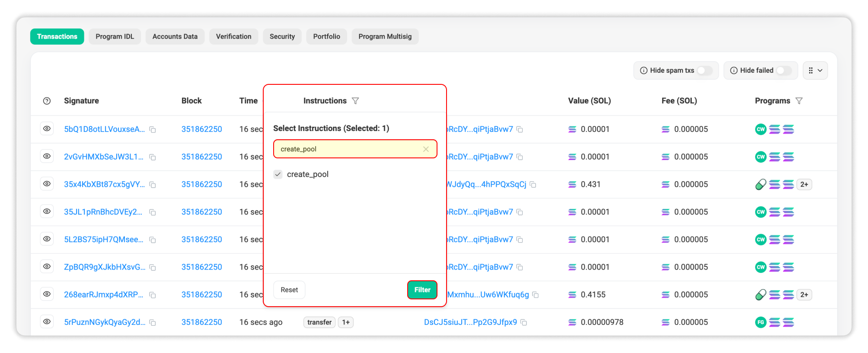Expand the 1+ instructions badge next to transfer
This screenshot has height=353, width=868.
click(x=345, y=322)
